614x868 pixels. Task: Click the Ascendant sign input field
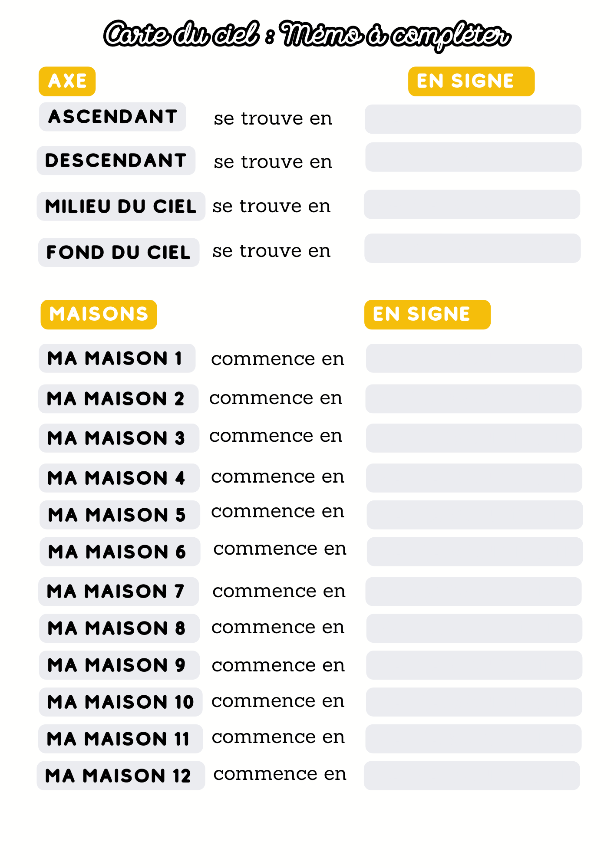(472, 119)
